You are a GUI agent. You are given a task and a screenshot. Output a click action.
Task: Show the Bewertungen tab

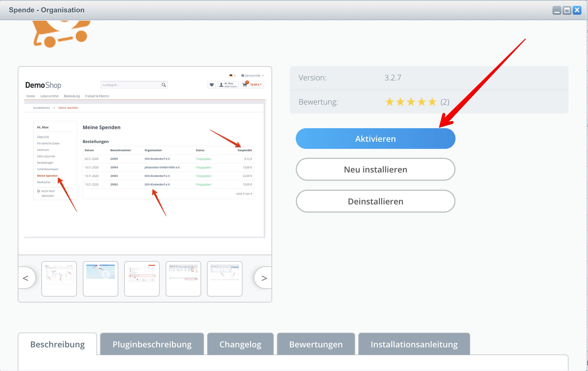coord(316,344)
